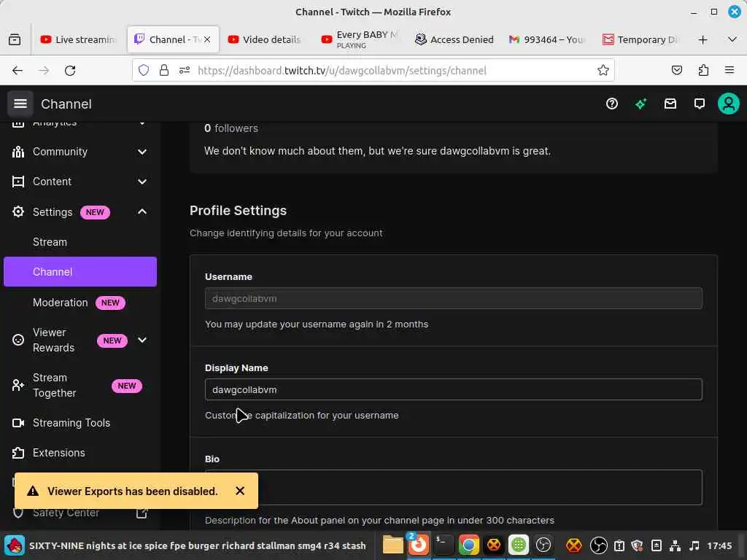
Task: Bookmark this page with the star icon
Action: click(x=603, y=71)
